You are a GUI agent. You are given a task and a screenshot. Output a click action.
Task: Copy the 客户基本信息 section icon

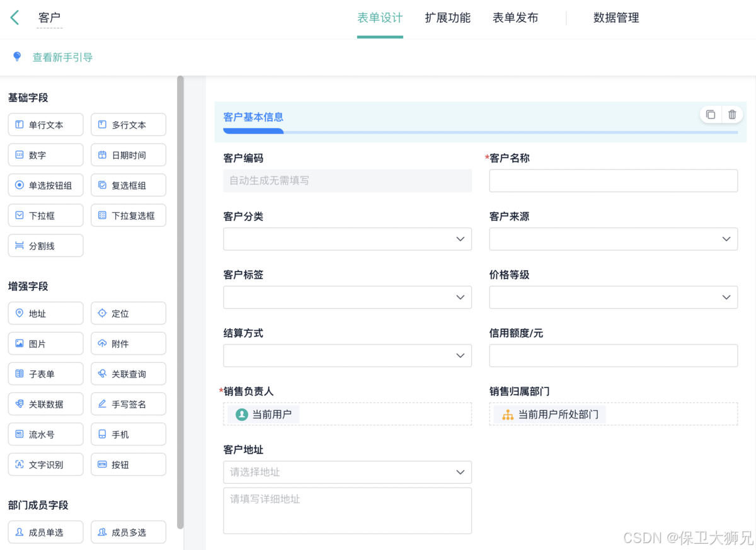[711, 114]
